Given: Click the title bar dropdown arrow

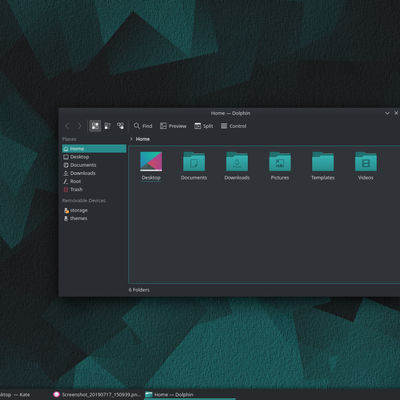Looking at the screenshot, I should [x=387, y=113].
